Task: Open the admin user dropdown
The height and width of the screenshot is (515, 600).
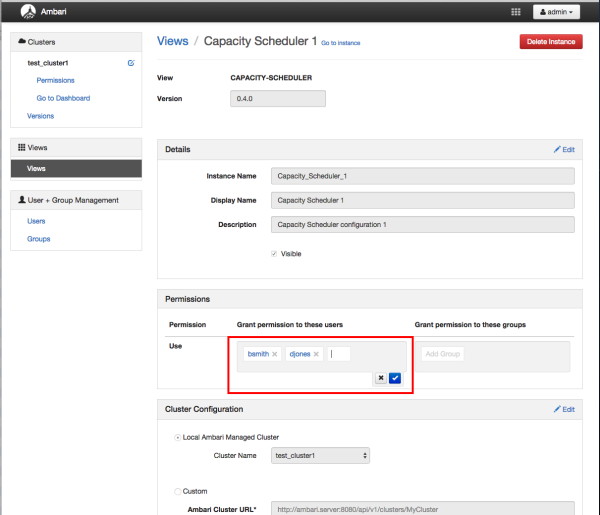Action: (x=556, y=12)
